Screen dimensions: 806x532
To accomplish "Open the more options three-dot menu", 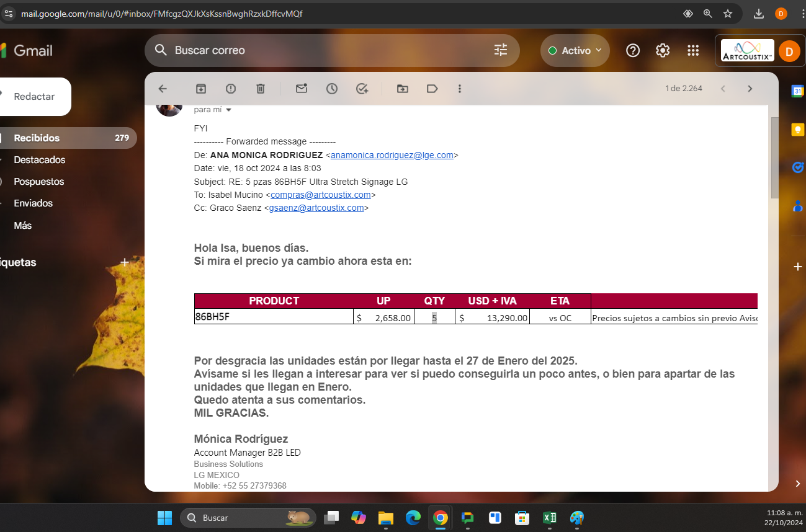I will [460, 89].
